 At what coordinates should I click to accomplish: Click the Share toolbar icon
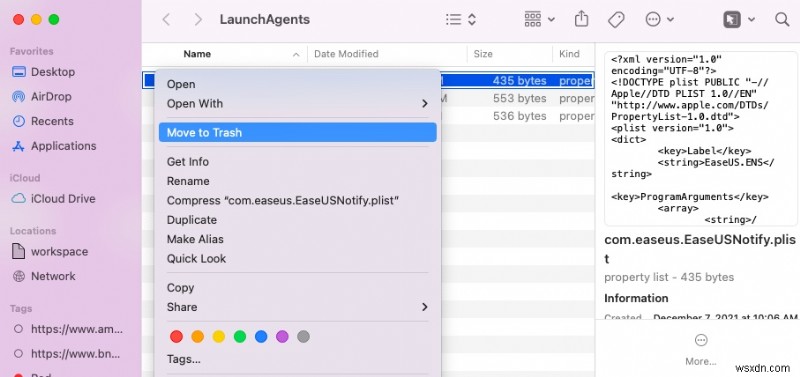582,20
